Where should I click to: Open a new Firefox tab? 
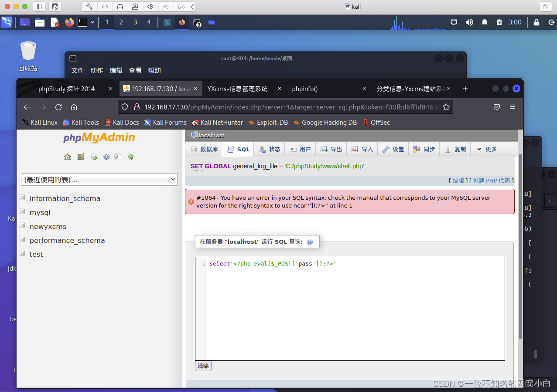pos(465,89)
